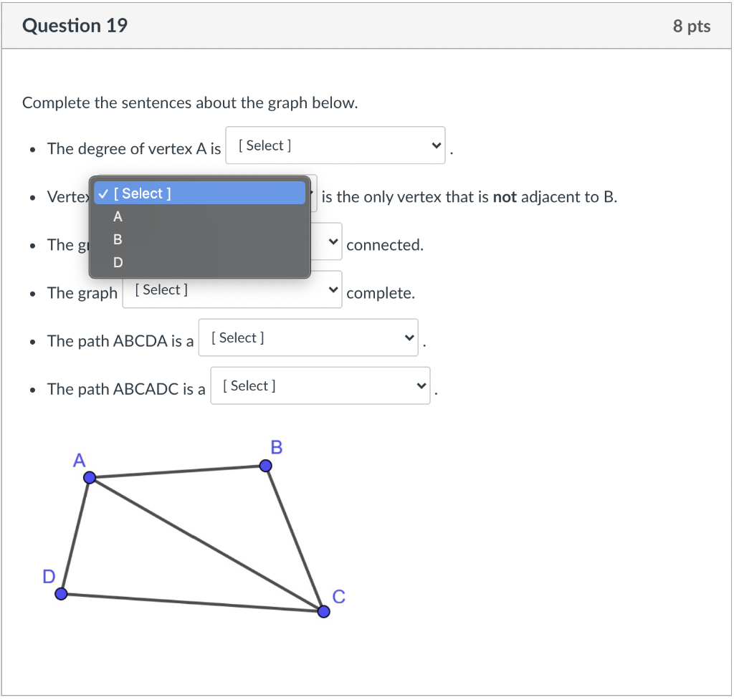The image size is (734, 700).
Task: Open the dropdown before 'complete'
Action: point(232,290)
